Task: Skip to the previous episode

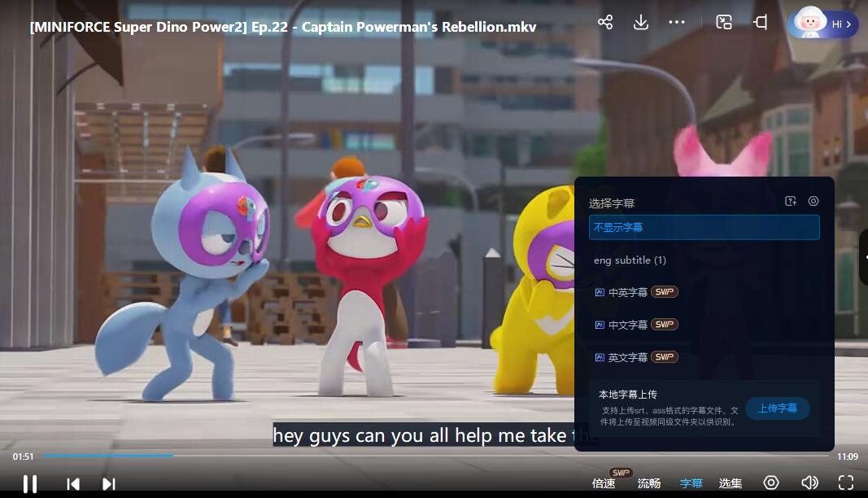Action: pyautogui.click(x=72, y=484)
